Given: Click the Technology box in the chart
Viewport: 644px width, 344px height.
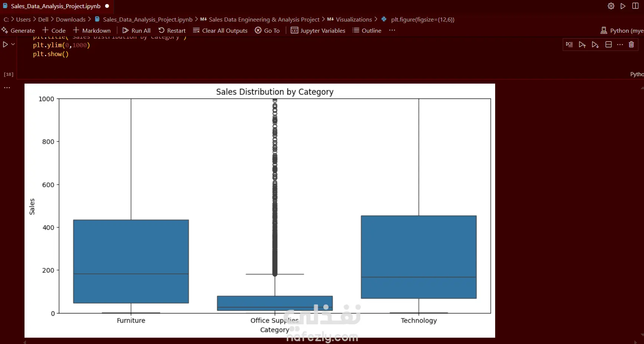Looking at the screenshot, I should [419, 257].
